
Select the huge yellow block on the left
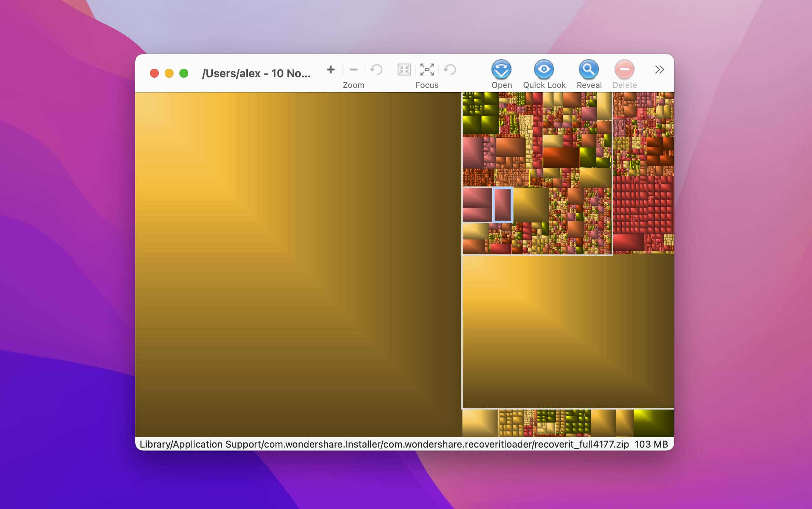point(298,264)
